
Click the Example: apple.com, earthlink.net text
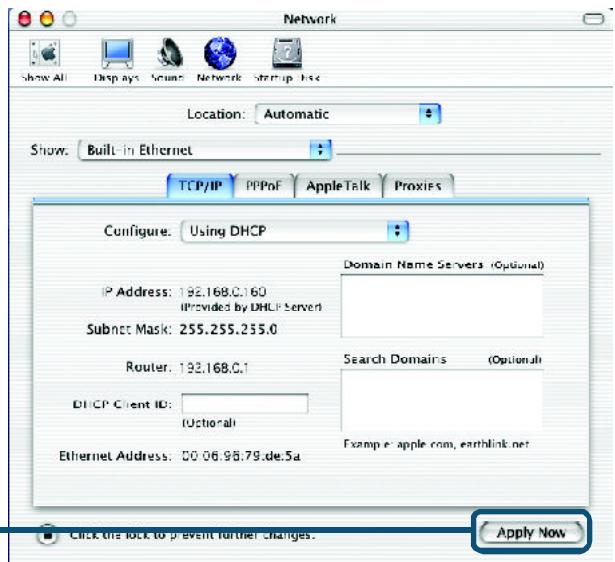(x=436, y=444)
